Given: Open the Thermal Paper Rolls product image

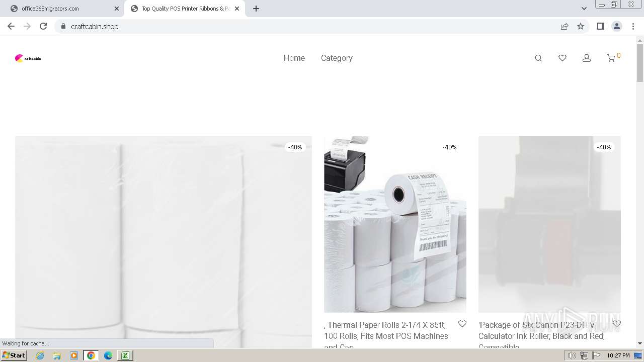Looking at the screenshot, I should point(395,224).
